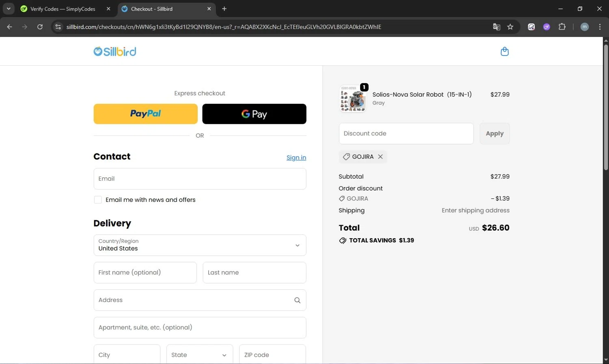Image resolution: width=609 pixels, height=364 pixels.
Task: Open the shopping bag cart icon
Action: coord(505,52)
